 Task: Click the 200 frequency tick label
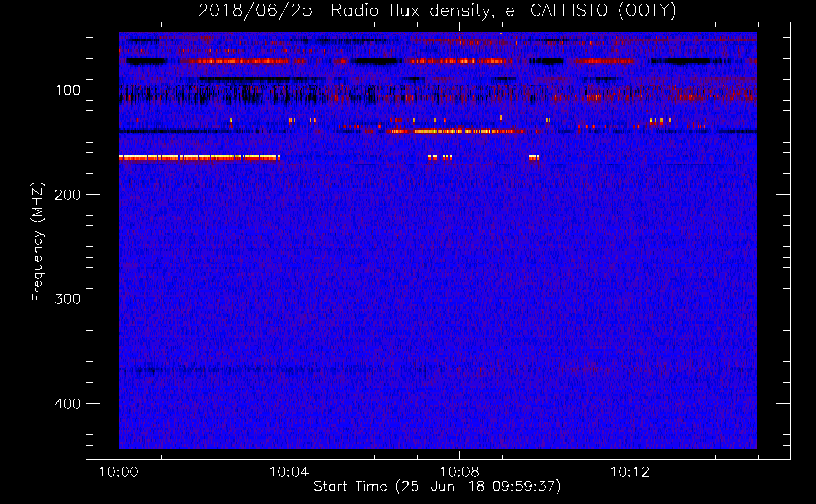[68, 195]
